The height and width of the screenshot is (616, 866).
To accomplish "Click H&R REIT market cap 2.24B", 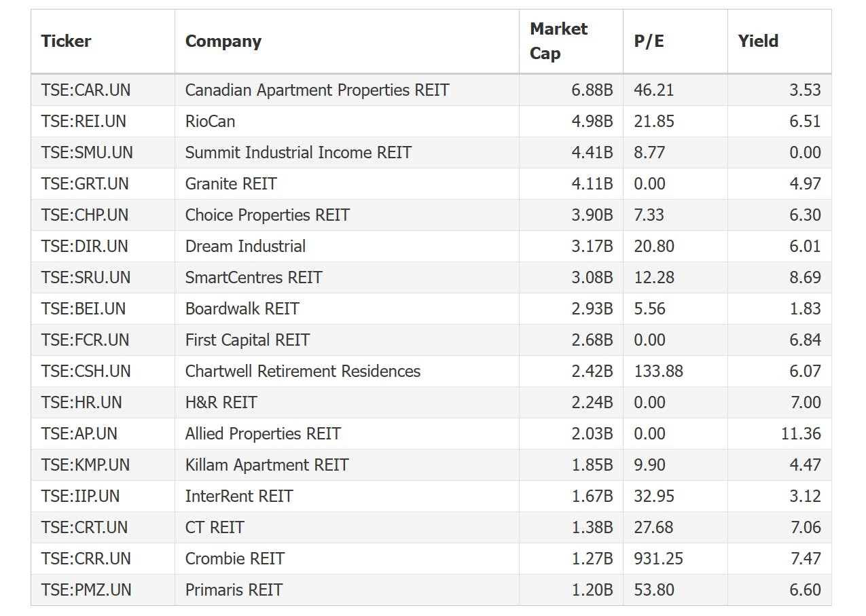I will coord(592,402).
